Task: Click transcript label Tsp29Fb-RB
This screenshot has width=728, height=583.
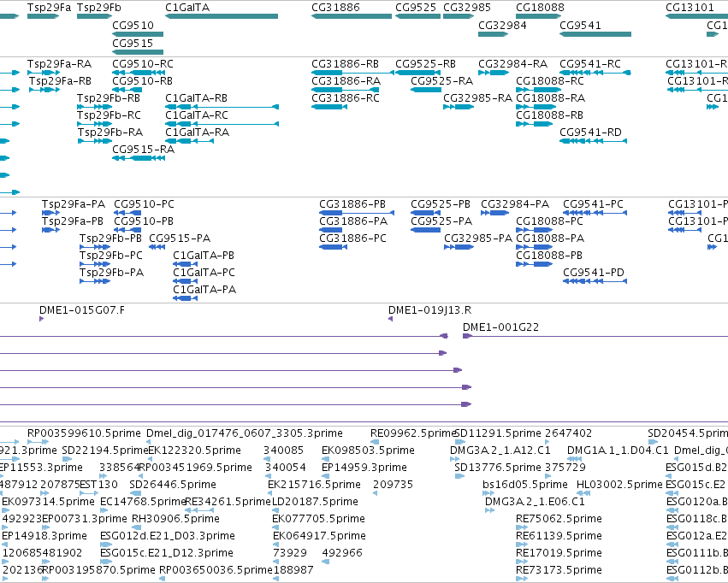Action: click(x=109, y=98)
